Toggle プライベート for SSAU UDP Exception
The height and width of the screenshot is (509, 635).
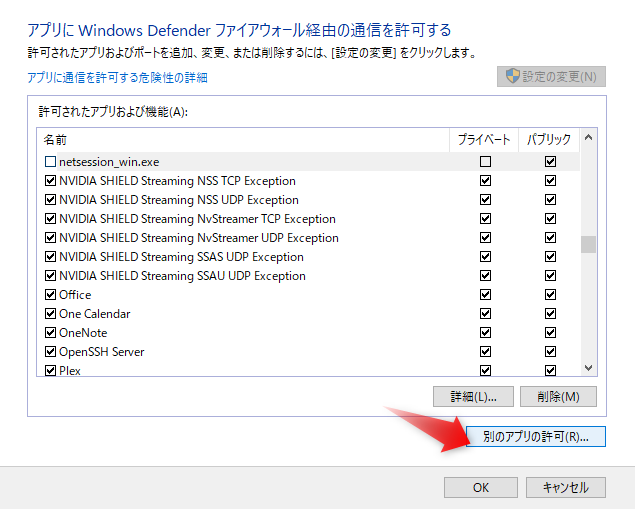pos(485,276)
